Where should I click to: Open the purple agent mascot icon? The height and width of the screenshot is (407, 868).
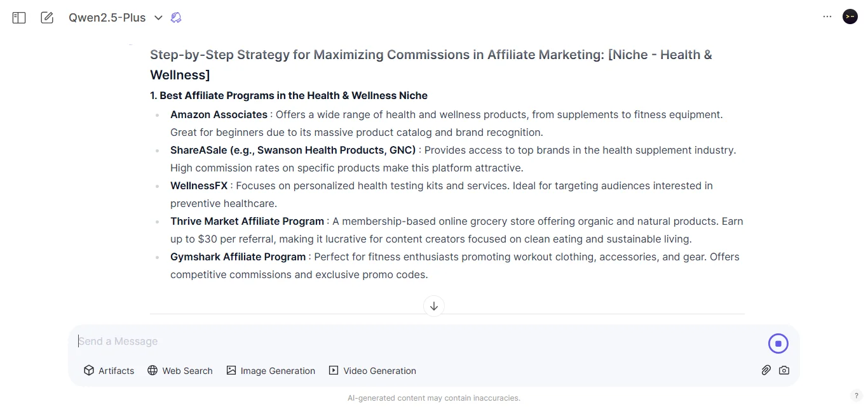pyautogui.click(x=176, y=17)
